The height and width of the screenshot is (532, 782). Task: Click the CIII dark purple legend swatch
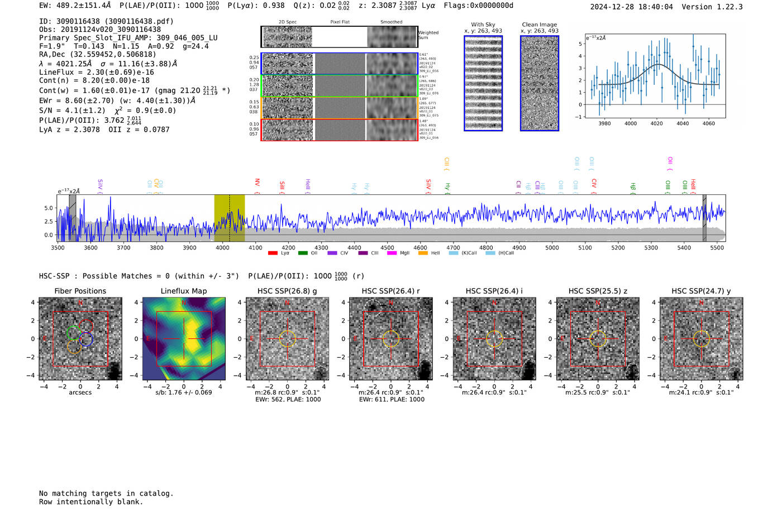point(363,253)
